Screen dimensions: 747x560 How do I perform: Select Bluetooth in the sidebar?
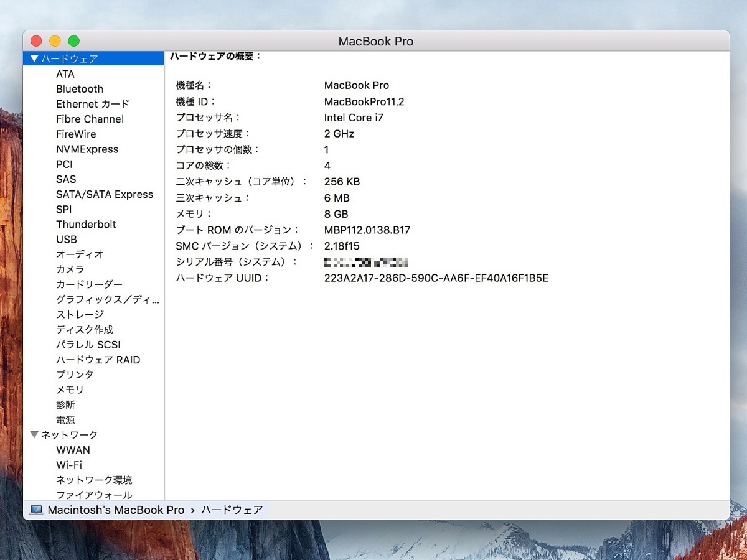point(80,89)
